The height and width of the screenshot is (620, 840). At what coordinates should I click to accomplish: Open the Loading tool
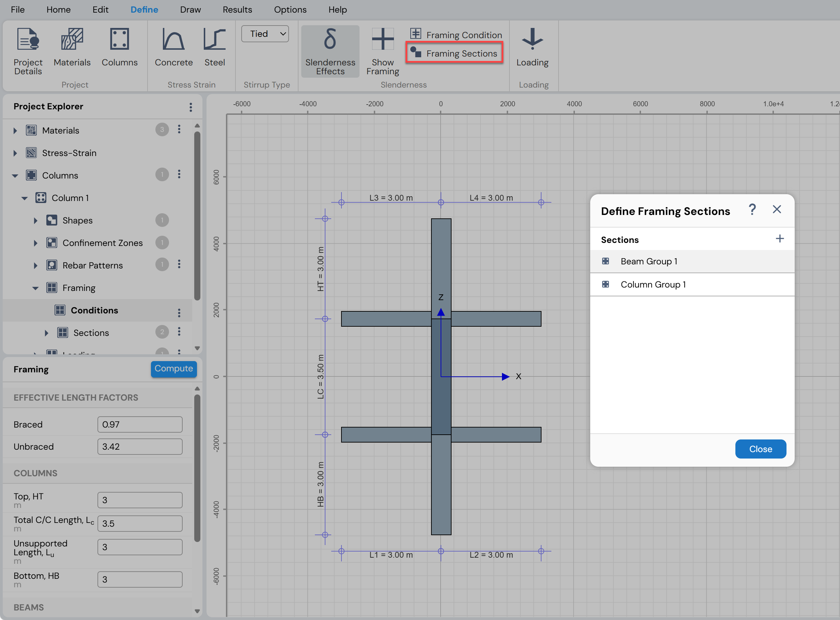532,47
